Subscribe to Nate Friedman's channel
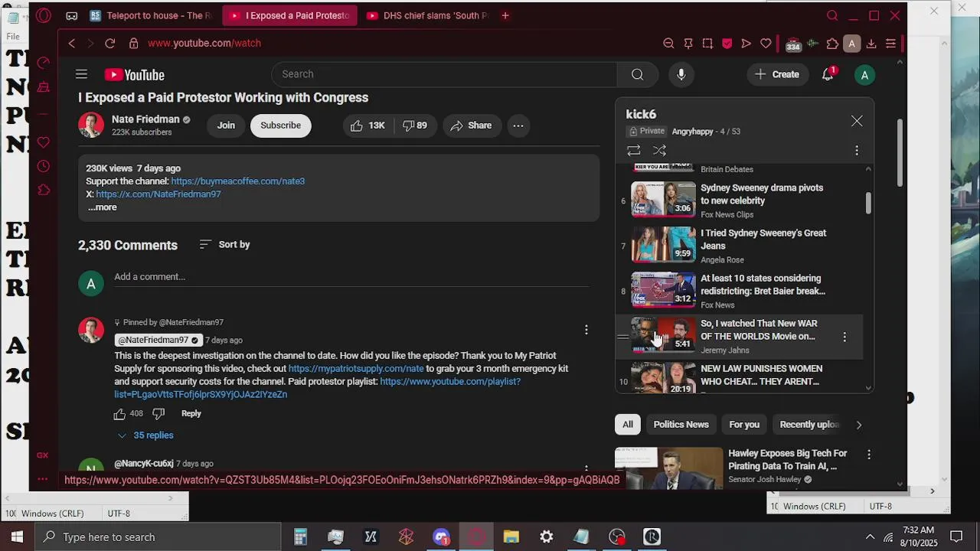This screenshot has height=551, width=980. pyautogui.click(x=280, y=126)
